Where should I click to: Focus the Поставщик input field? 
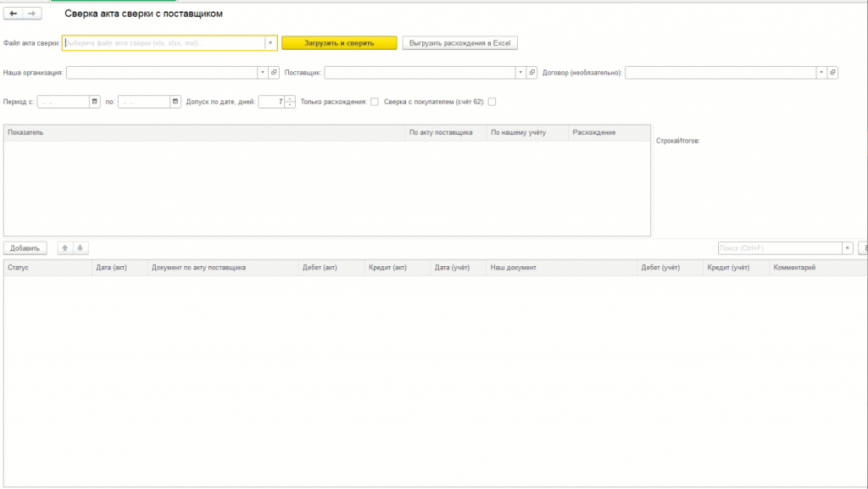(420, 73)
